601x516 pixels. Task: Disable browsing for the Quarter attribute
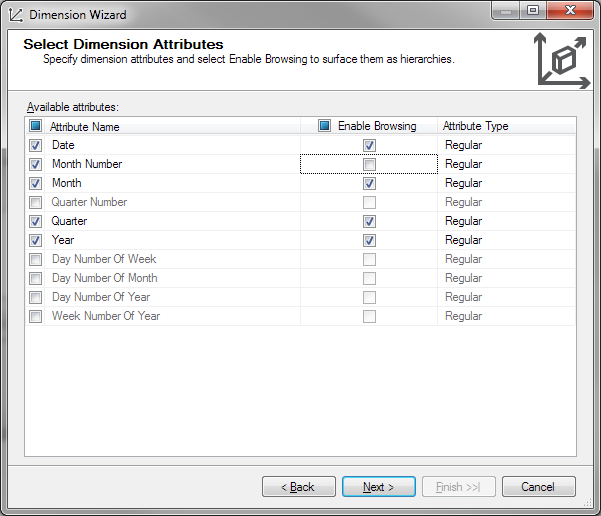tap(370, 222)
